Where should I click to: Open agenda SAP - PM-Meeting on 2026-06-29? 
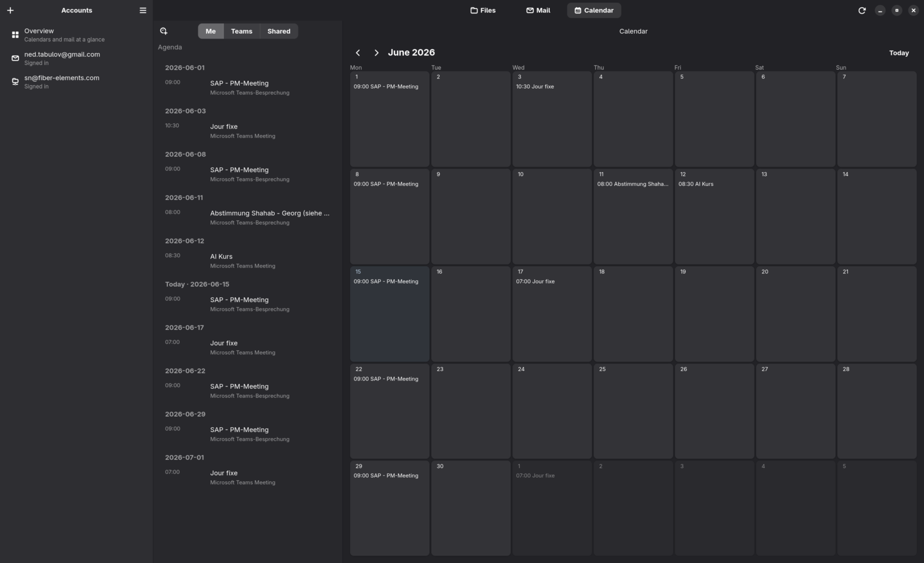point(247,434)
